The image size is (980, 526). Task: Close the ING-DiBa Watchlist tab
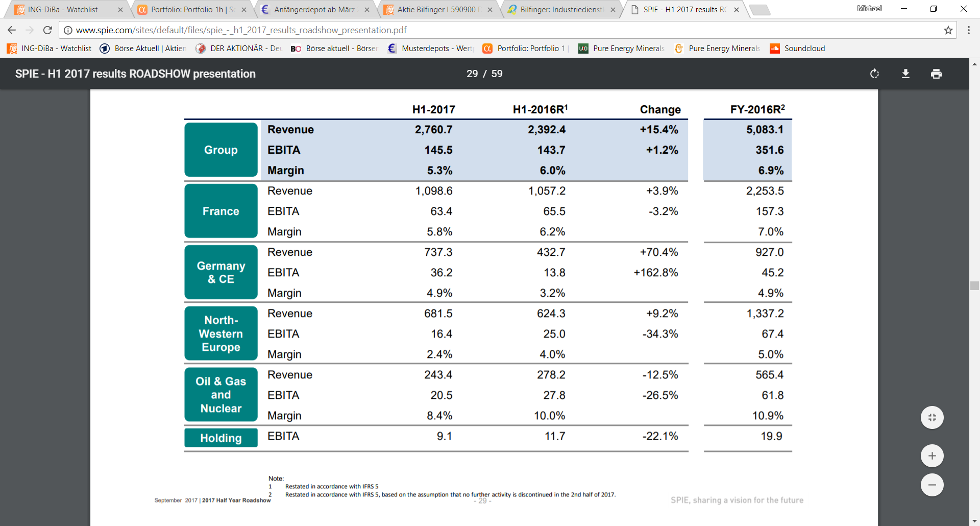(120, 10)
